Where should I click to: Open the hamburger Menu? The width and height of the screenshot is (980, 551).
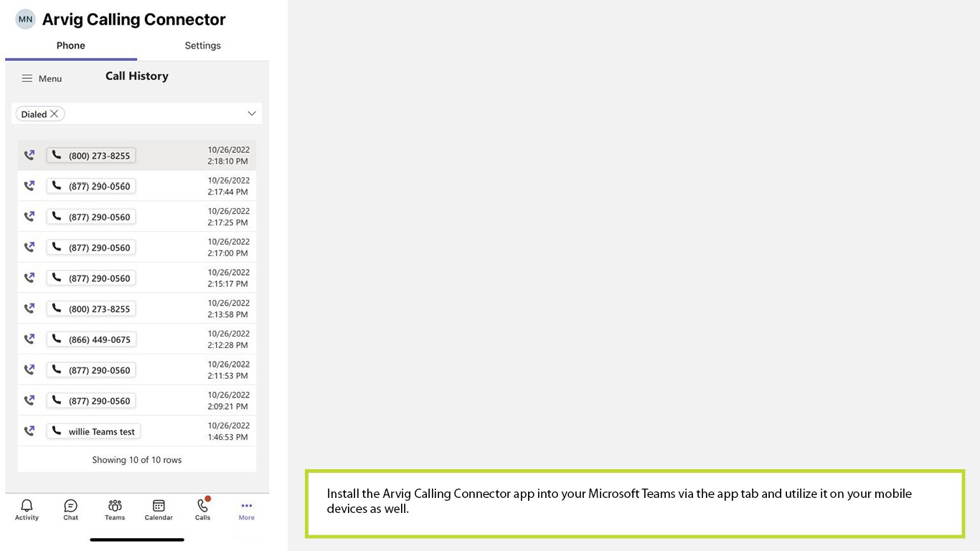(x=42, y=78)
